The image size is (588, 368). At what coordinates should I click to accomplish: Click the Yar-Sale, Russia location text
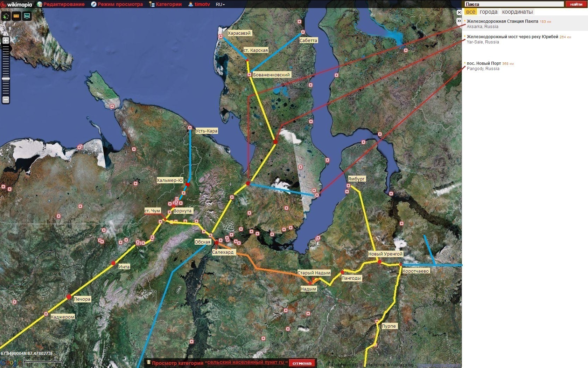[x=483, y=42]
